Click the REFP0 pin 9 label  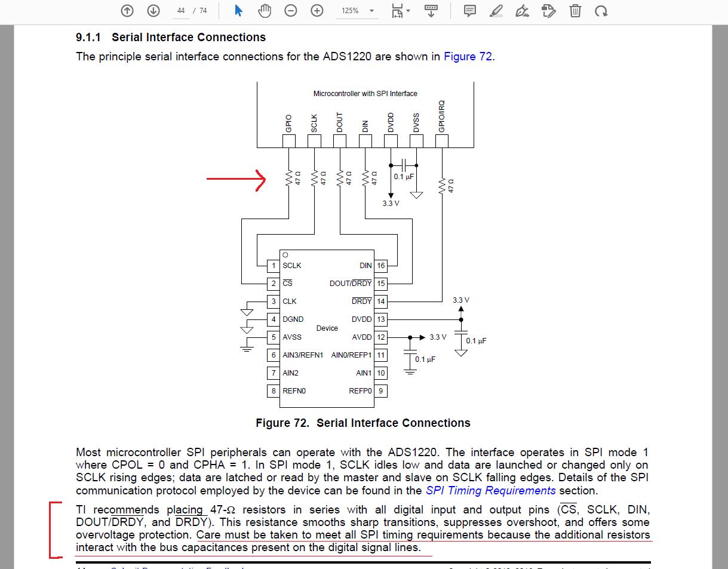tap(360, 391)
